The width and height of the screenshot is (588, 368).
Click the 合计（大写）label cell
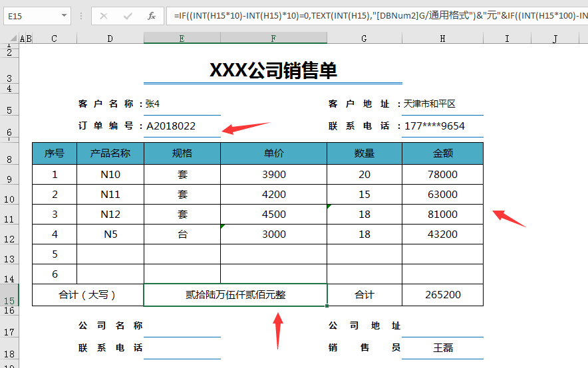(x=88, y=295)
